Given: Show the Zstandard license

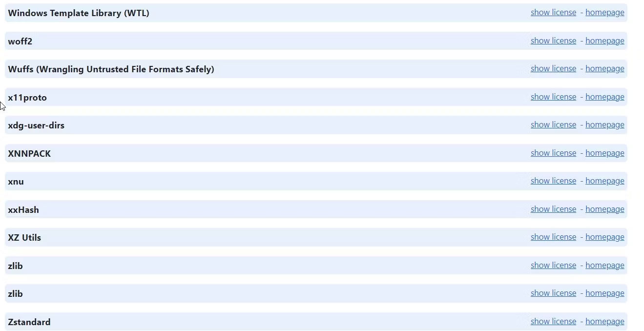Looking at the screenshot, I should click(x=553, y=321).
